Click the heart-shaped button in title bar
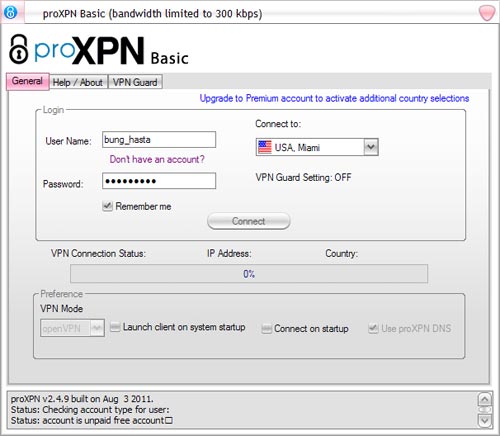 click(486, 13)
